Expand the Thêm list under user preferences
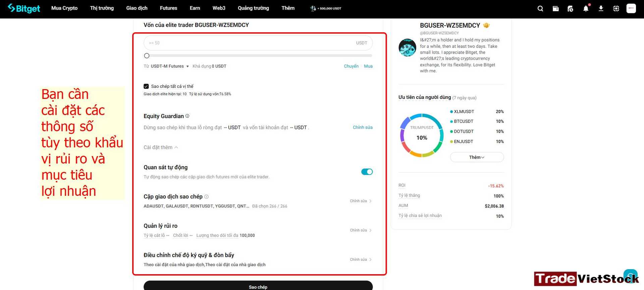 477,157
